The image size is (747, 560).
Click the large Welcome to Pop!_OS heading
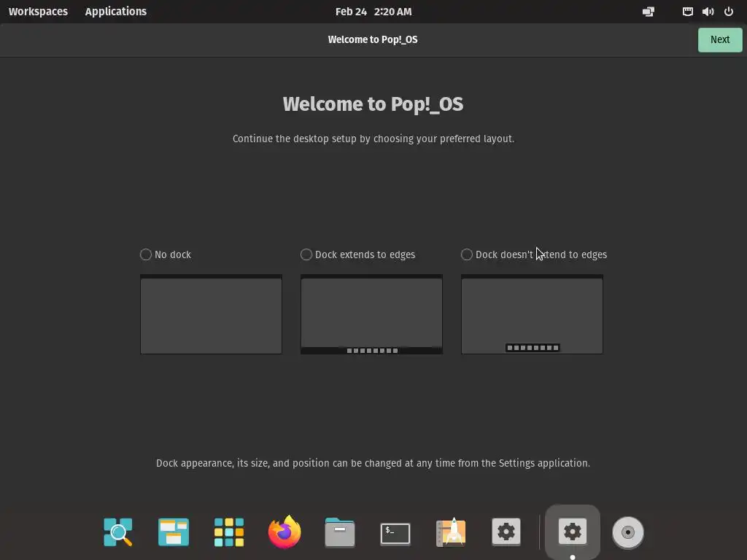[373, 104]
